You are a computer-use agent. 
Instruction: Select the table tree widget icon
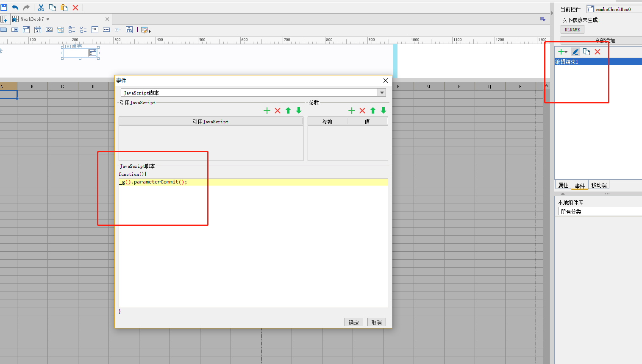click(x=60, y=30)
